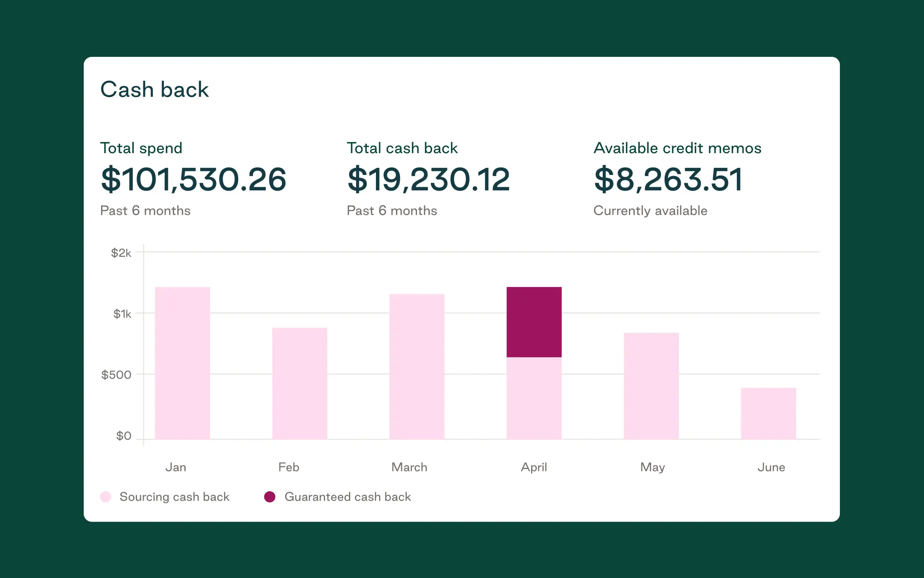
Task: Select the January bar in chart
Action: [182, 363]
